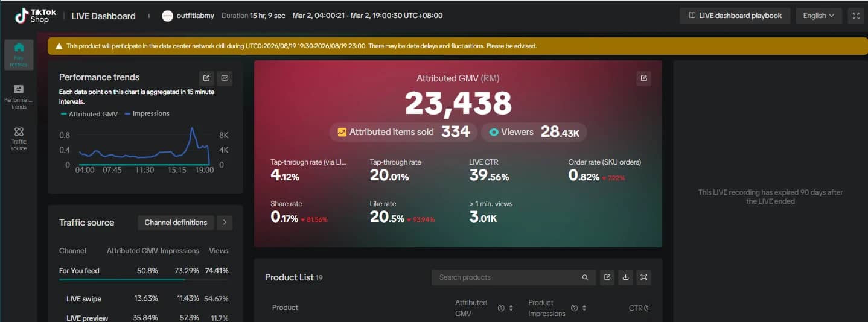Open Product Impressions column help tooltip
The height and width of the screenshot is (322, 868).
tap(575, 308)
